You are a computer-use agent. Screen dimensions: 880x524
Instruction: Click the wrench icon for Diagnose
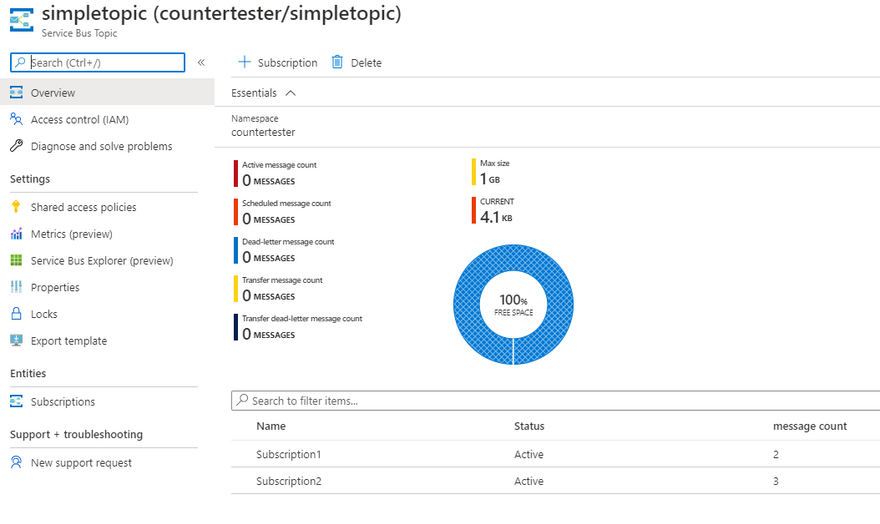coord(16,146)
